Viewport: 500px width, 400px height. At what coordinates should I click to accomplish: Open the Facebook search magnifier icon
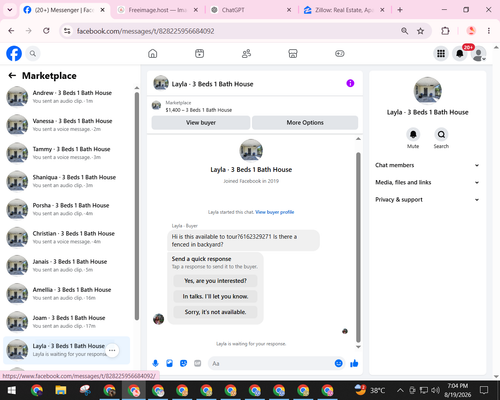tap(33, 53)
